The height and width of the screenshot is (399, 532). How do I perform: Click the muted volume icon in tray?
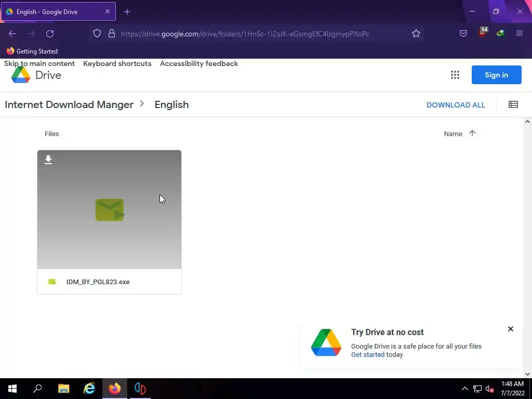pyautogui.click(x=489, y=389)
